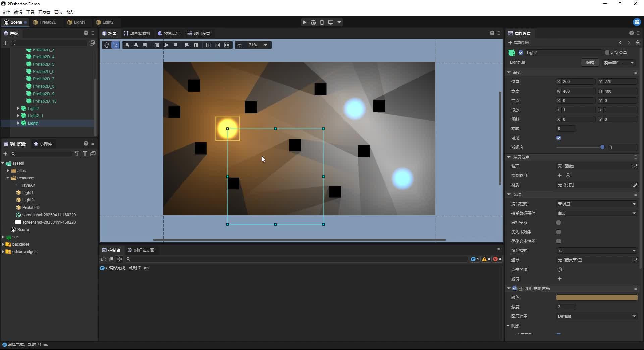
Task: Open the 颜色 color swatch
Action: [597, 297]
